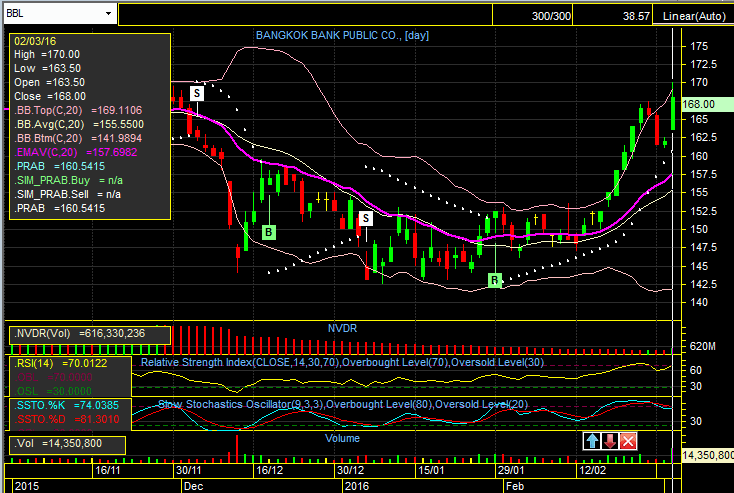This screenshot has width=734, height=493.
Task: Click the Dec month label
Action: [193, 486]
